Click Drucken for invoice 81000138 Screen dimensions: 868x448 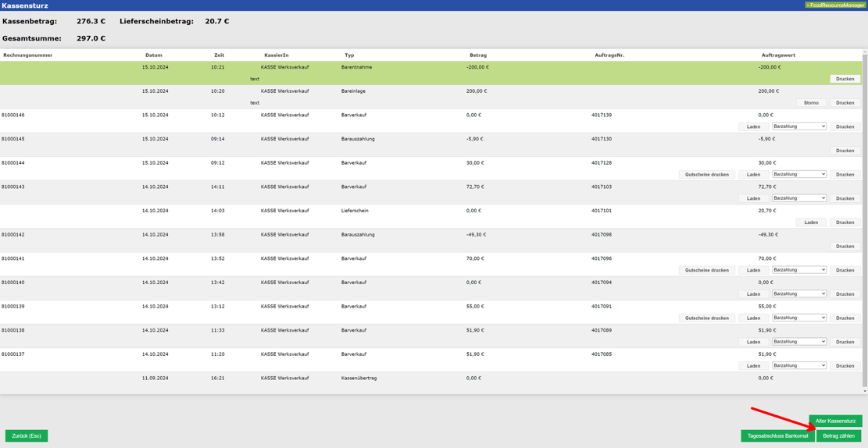(x=845, y=342)
